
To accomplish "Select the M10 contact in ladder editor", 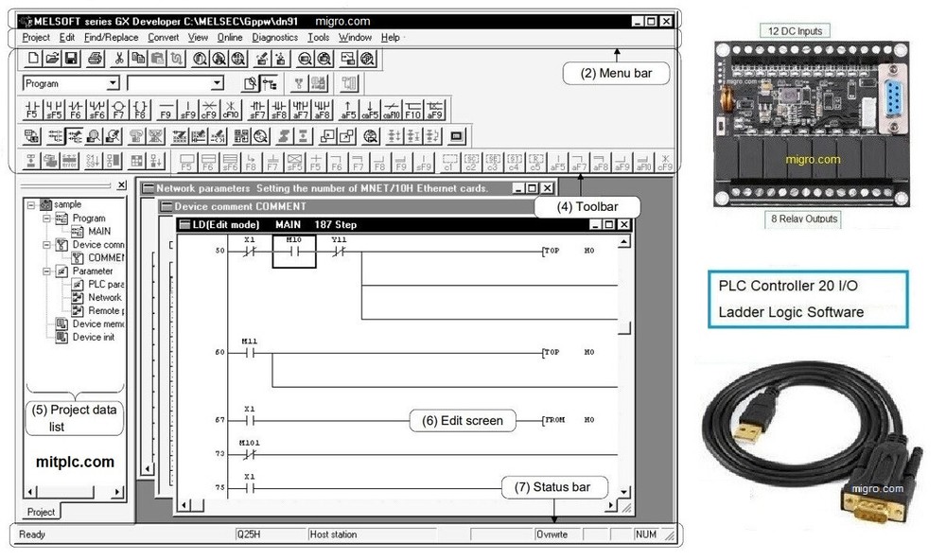I will (x=292, y=251).
